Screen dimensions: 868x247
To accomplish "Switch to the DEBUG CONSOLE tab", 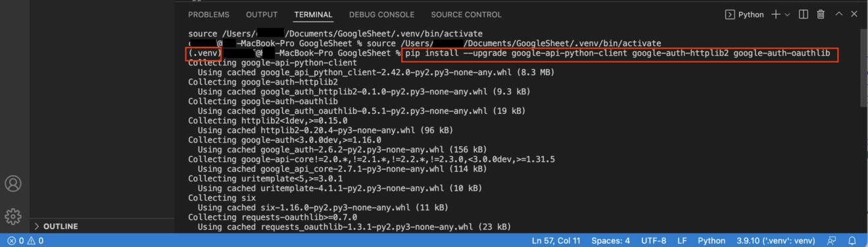I will pyautogui.click(x=381, y=14).
